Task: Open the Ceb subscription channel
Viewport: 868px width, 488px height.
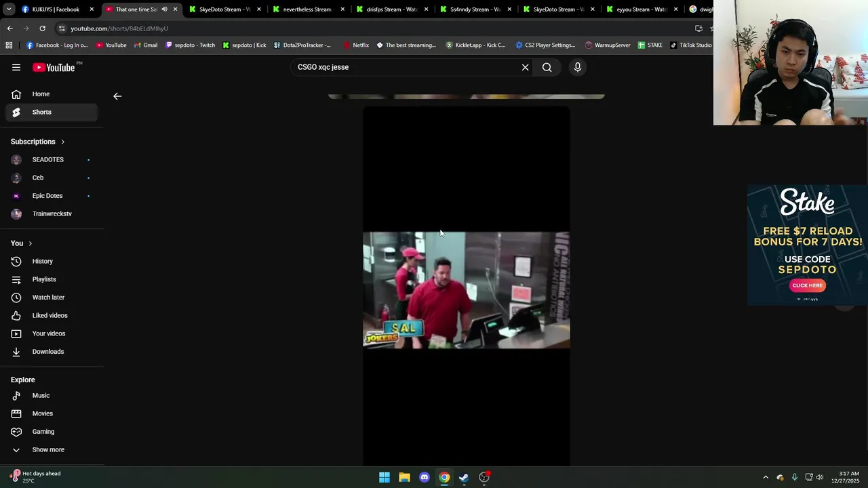Action: 52,178
